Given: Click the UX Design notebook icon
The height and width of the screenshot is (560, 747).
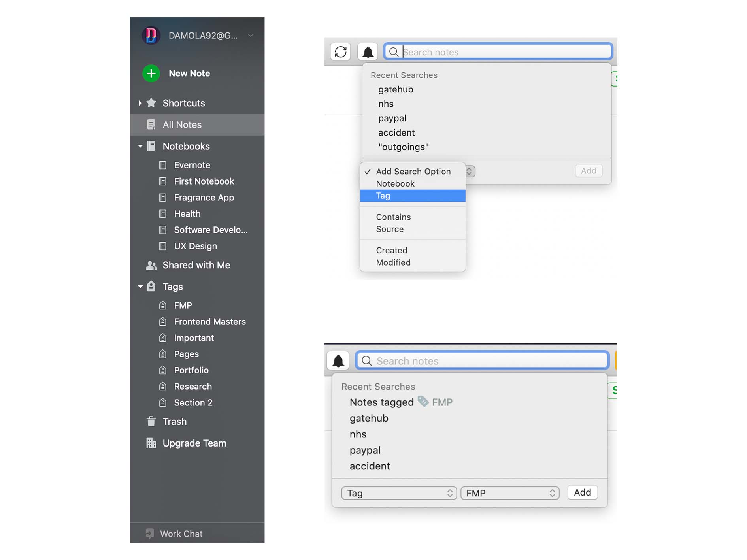Looking at the screenshot, I should tap(162, 246).
